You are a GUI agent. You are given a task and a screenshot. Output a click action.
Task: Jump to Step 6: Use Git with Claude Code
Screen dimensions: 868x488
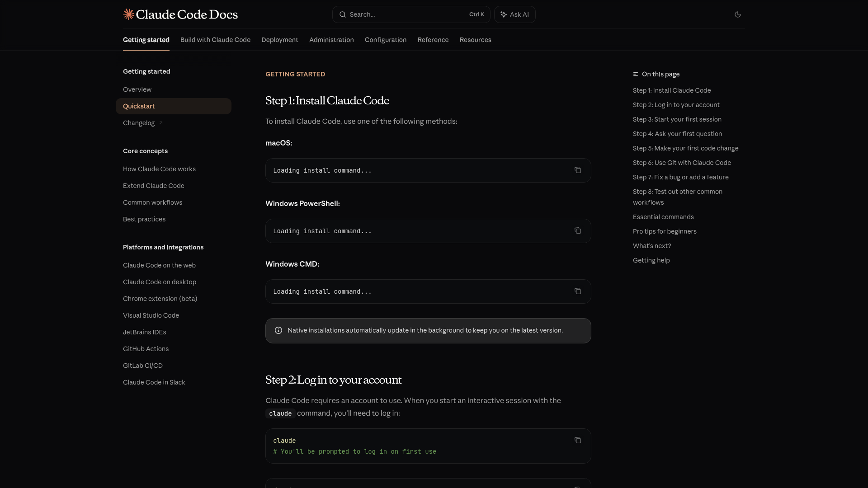682,163
